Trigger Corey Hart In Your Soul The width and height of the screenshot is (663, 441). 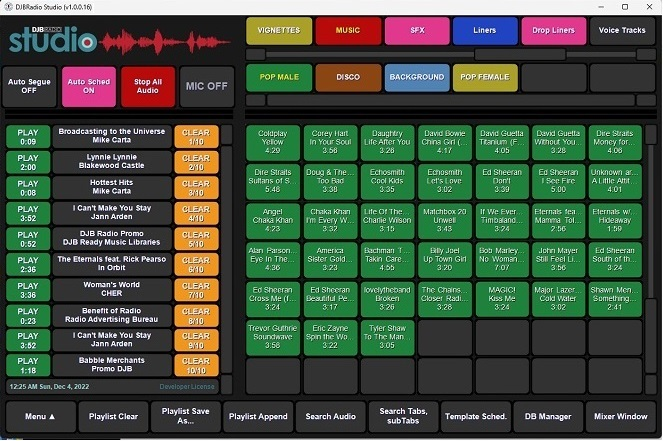click(x=330, y=142)
